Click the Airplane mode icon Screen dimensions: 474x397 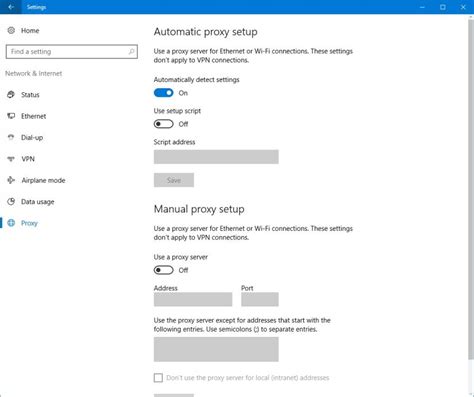(x=11, y=180)
